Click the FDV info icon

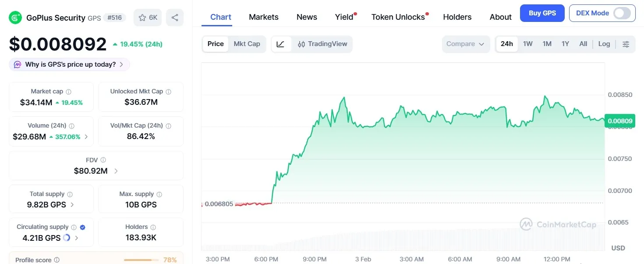click(x=103, y=160)
